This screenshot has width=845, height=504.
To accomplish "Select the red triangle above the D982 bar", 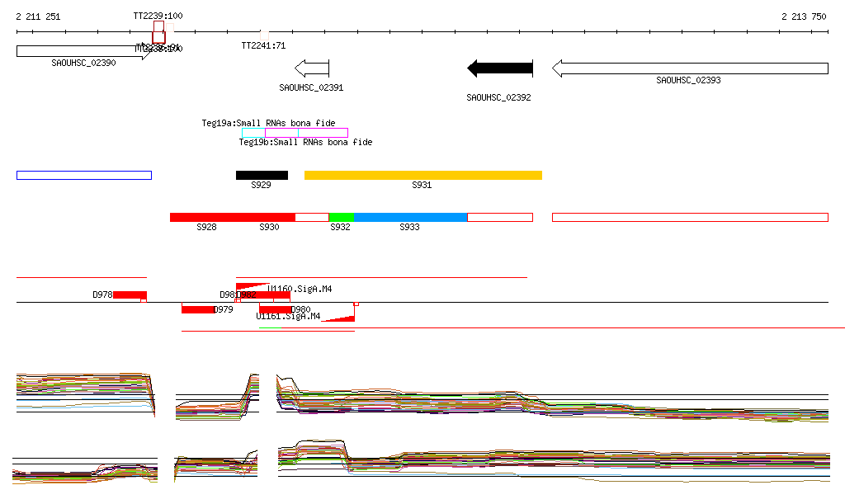I will click(x=253, y=286).
